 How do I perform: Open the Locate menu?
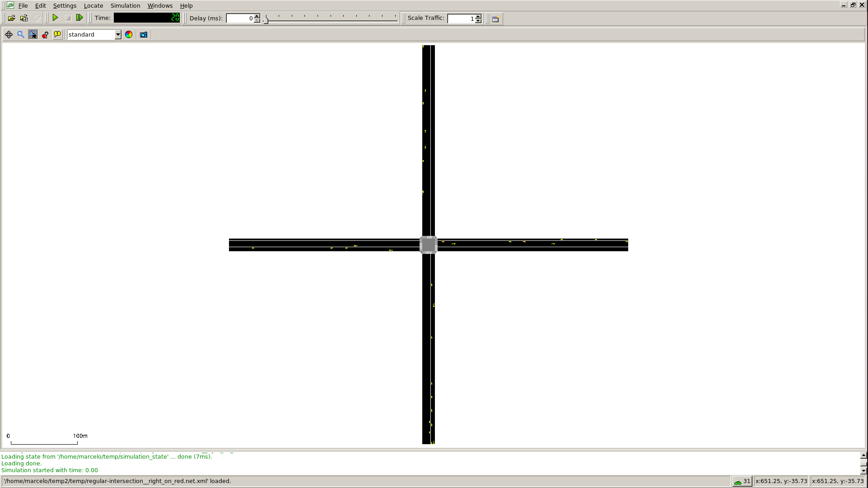coord(93,5)
